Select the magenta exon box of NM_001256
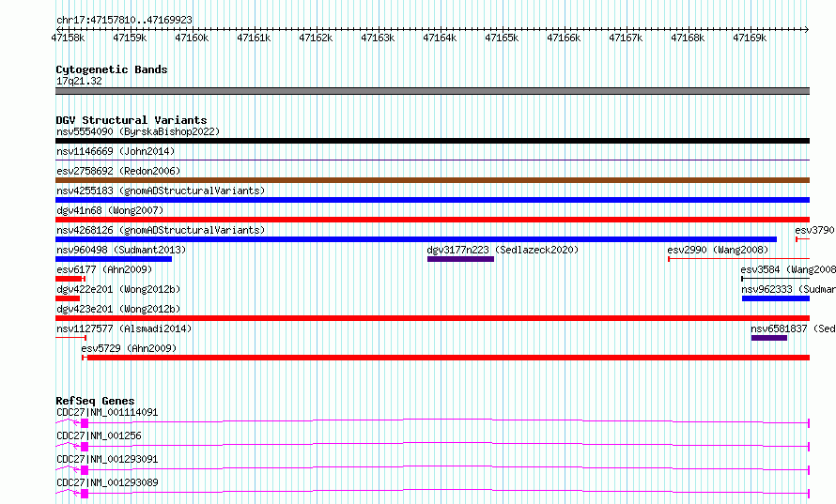Viewport: 836px width, 504px height. pos(85,447)
